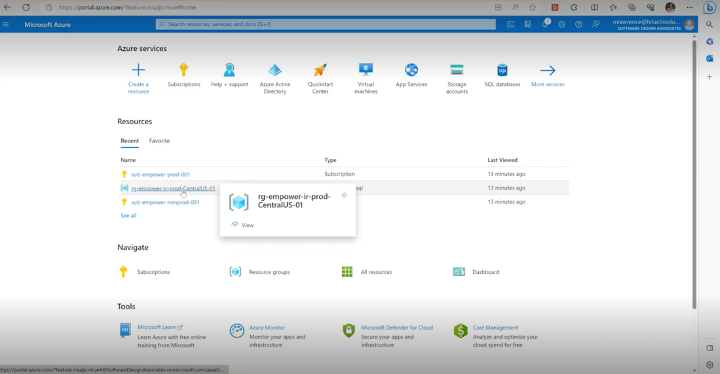The width and height of the screenshot is (720, 374).
Task: Open Directories and subscriptions filter icon
Action: pyautogui.click(x=528, y=24)
